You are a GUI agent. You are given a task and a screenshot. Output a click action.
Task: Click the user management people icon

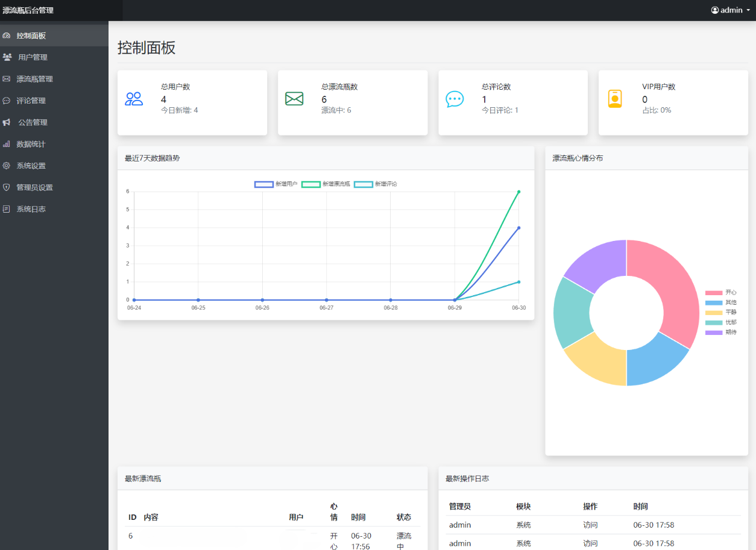coord(7,57)
